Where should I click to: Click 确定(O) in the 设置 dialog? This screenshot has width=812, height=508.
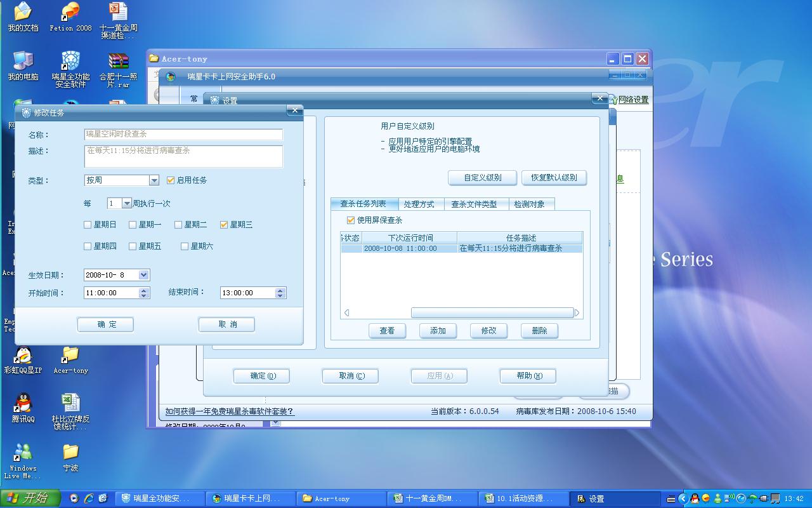(x=261, y=376)
